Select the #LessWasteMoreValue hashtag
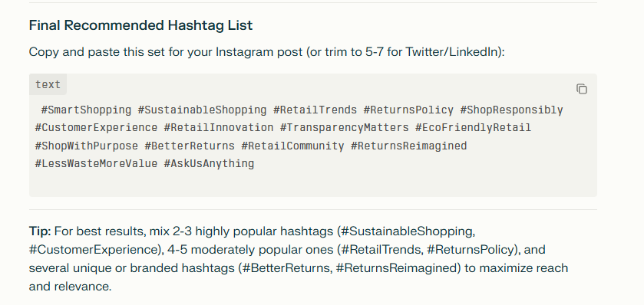644x305 pixels. pos(96,163)
